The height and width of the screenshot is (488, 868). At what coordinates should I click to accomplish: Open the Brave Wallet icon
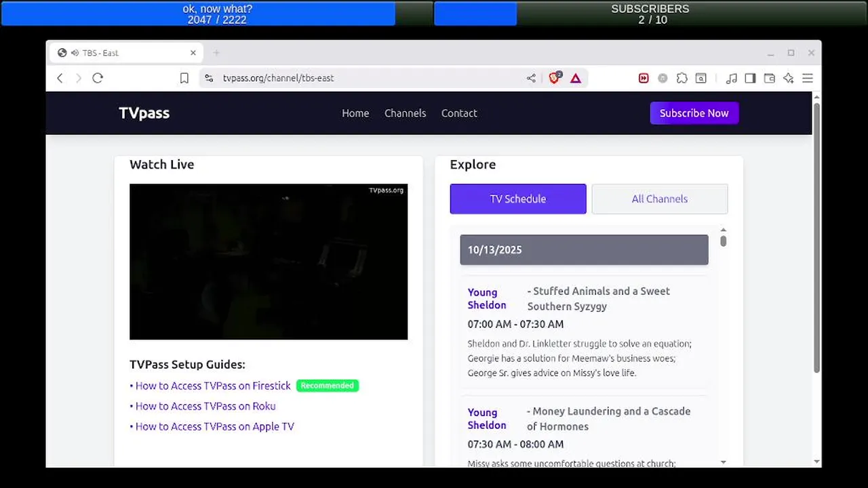click(x=769, y=78)
